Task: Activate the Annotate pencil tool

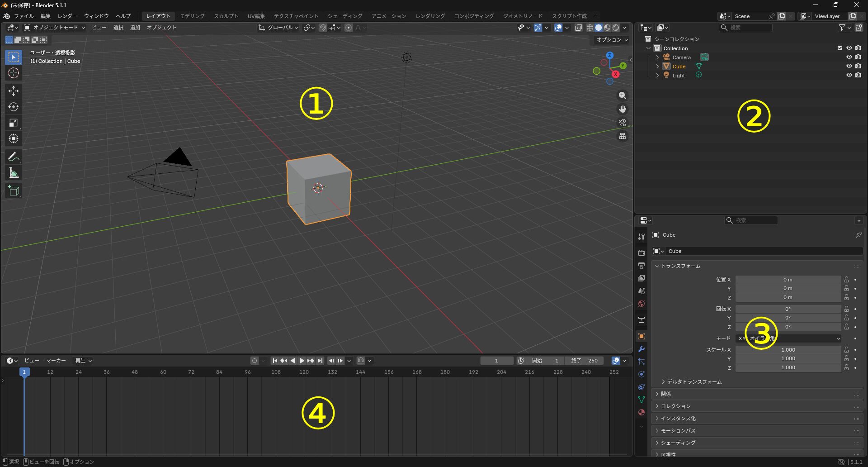Action: [x=14, y=157]
